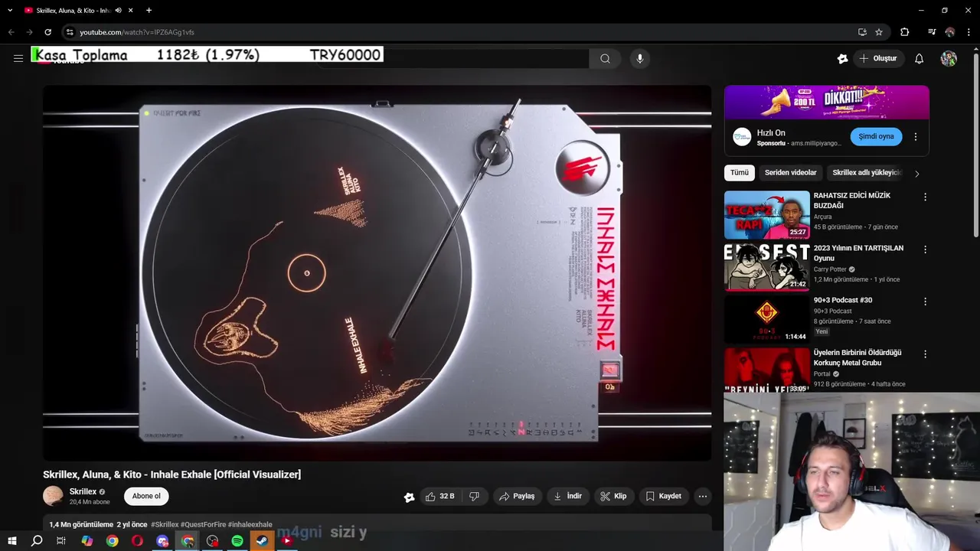Click the #QuestForFire hashtag
This screenshot has width=980, height=551.
tap(203, 524)
